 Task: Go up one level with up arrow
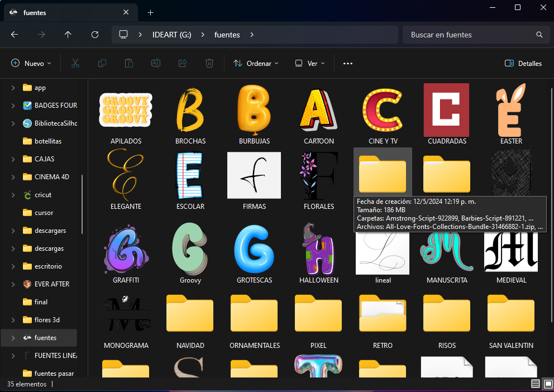(x=68, y=35)
